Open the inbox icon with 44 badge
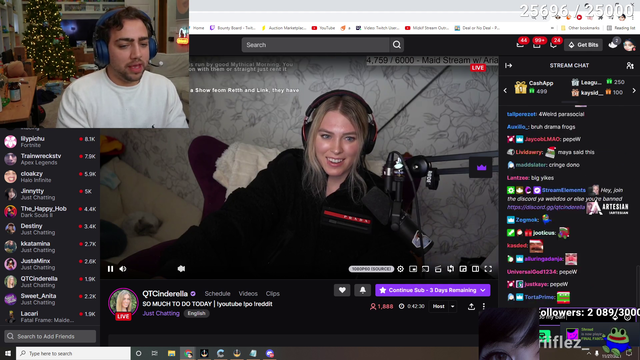 coord(520,44)
